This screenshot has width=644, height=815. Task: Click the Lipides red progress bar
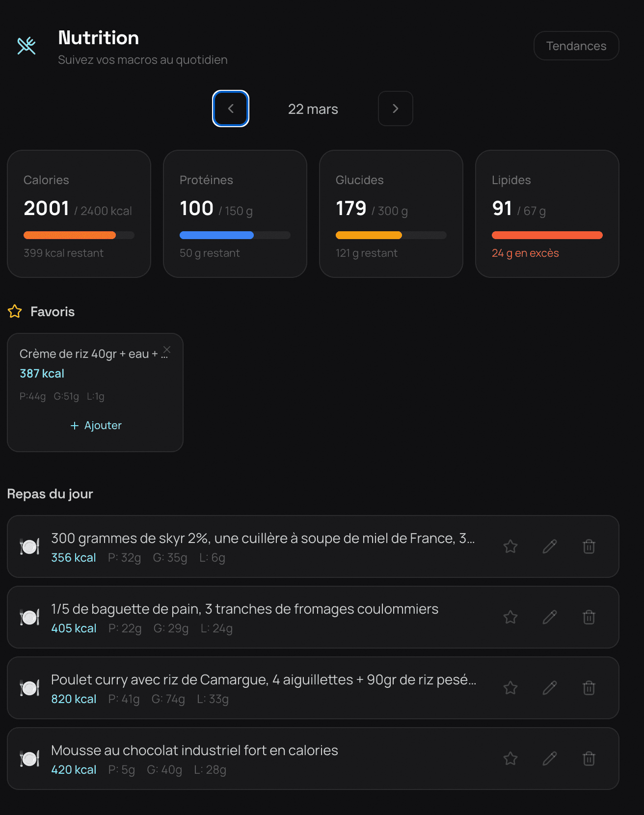click(x=547, y=235)
